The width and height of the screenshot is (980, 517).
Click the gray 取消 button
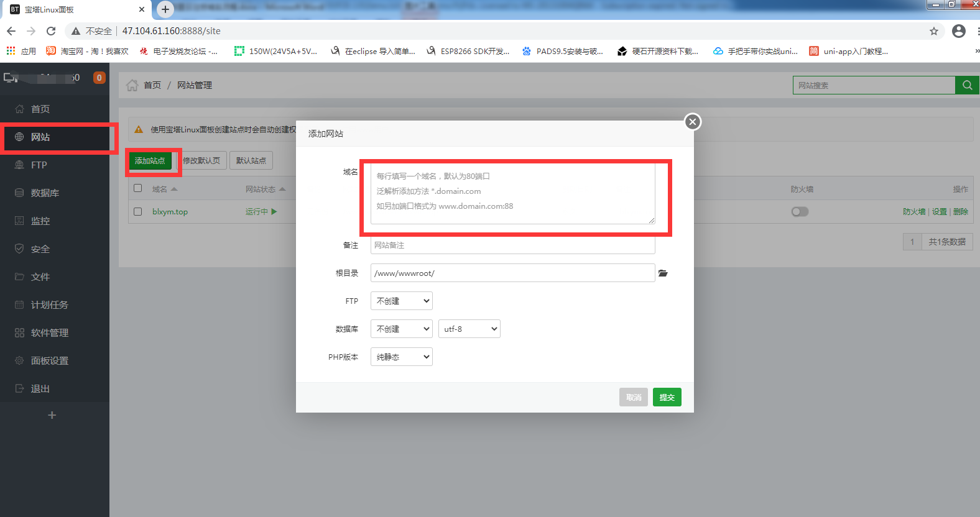pos(634,397)
